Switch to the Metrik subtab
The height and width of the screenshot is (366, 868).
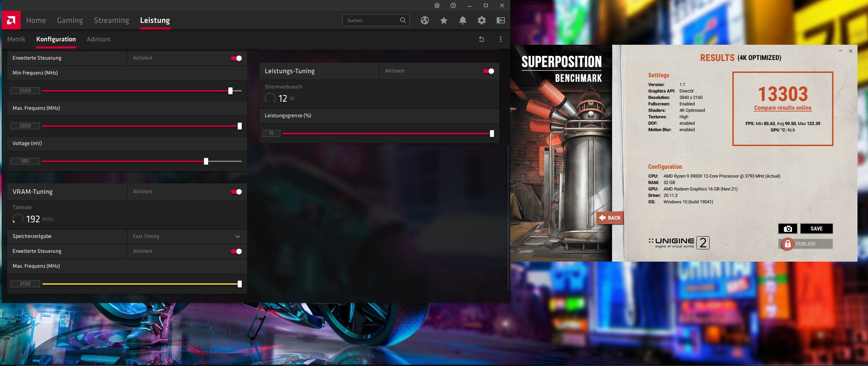point(16,39)
